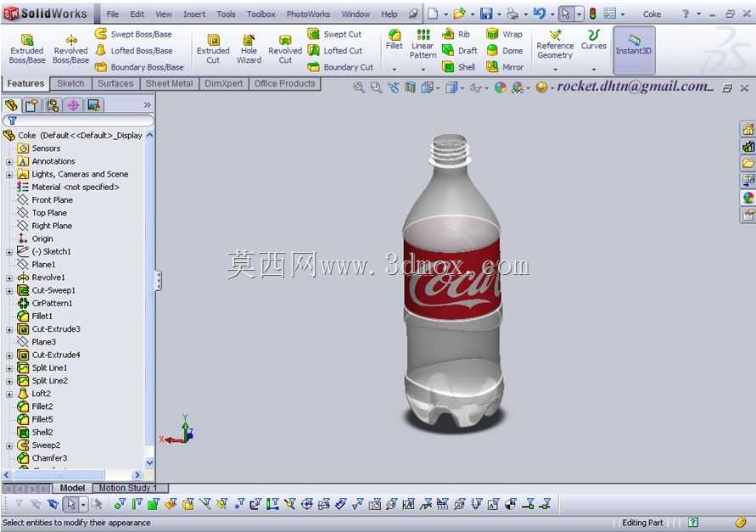Viewport: 756px width, 532px height.
Task: Switch to the Sketch tab
Action: click(x=70, y=83)
